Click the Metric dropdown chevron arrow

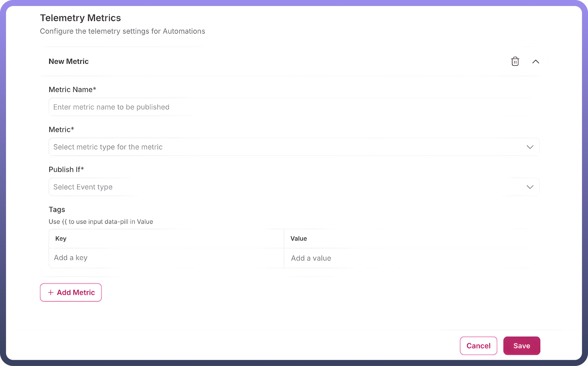530,147
